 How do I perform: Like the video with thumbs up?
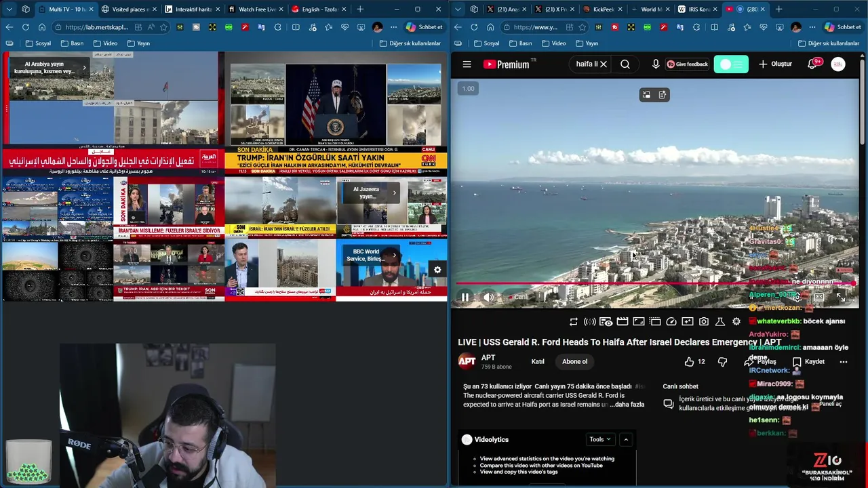click(694, 362)
